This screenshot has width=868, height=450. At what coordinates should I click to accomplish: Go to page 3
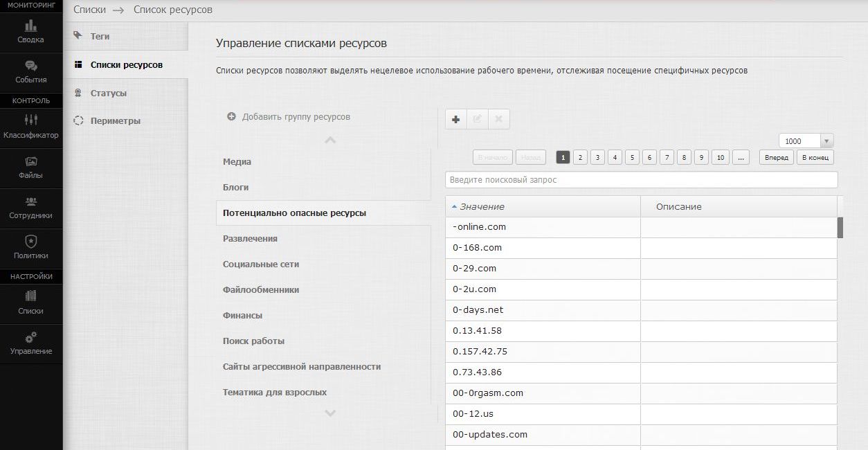597,157
